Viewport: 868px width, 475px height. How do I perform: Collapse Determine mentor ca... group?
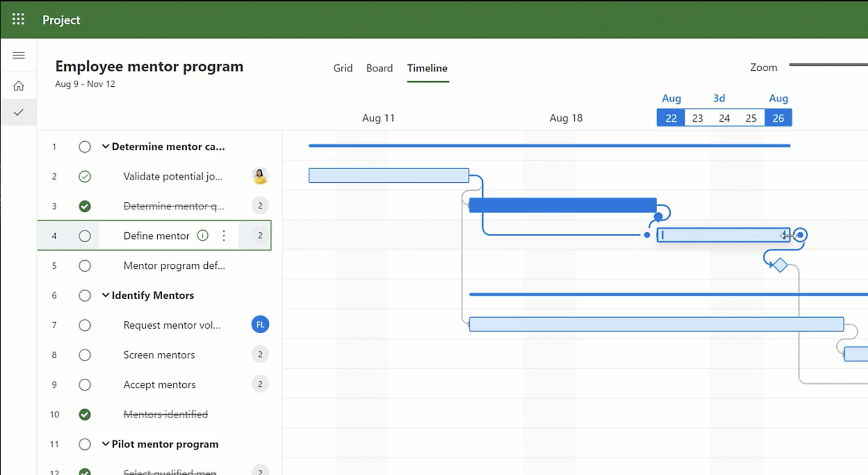coord(105,146)
